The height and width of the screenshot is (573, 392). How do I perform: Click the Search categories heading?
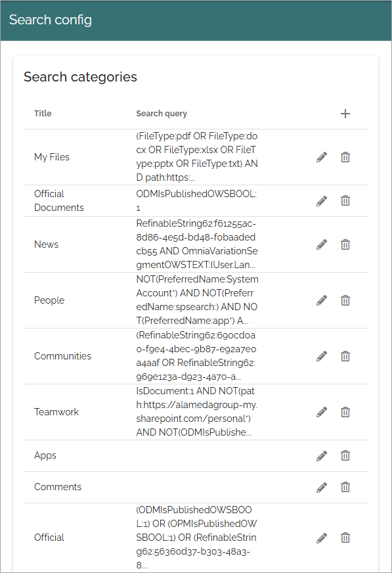click(80, 77)
